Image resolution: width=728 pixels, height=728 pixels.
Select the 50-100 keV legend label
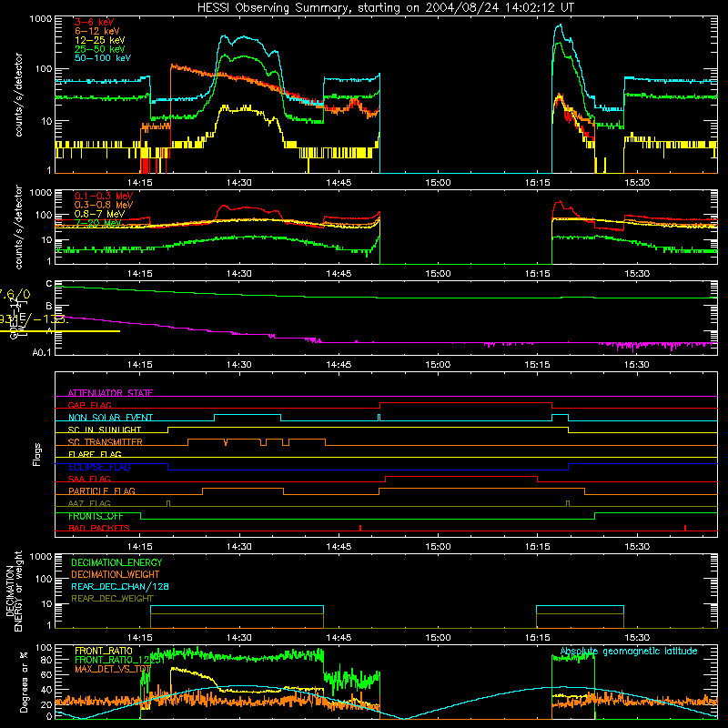click(x=103, y=58)
